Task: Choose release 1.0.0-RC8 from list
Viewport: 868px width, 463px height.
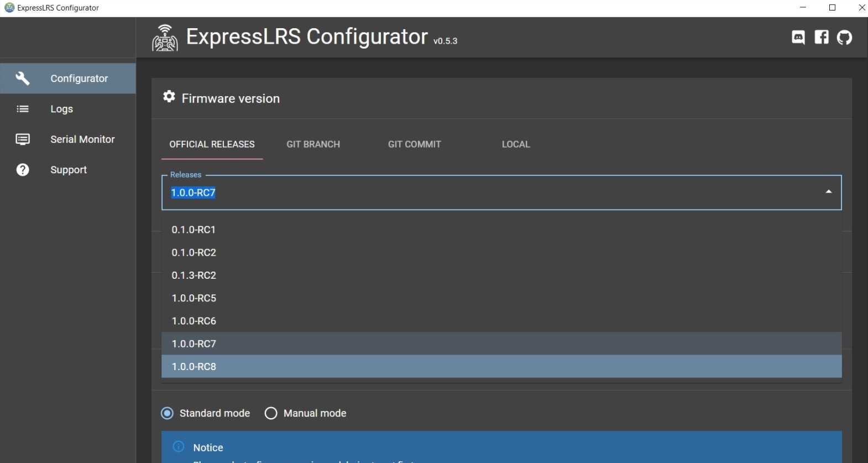Action: (194, 366)
